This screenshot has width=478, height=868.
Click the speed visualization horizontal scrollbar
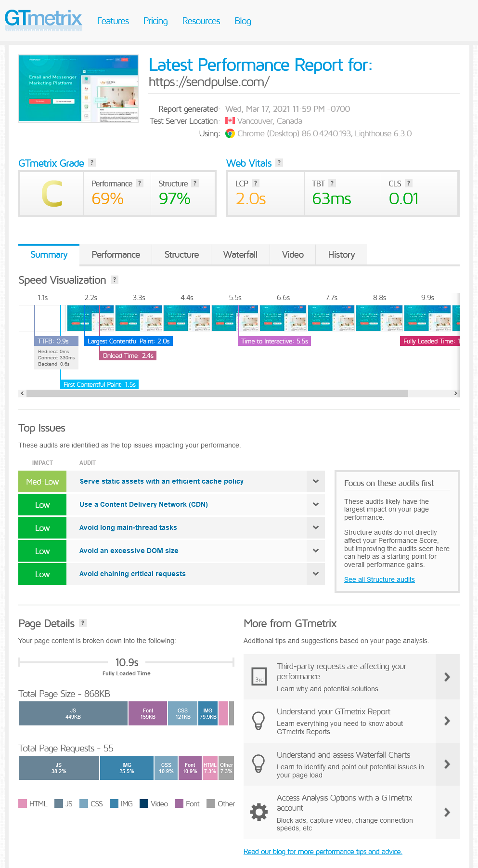point(218,394)
